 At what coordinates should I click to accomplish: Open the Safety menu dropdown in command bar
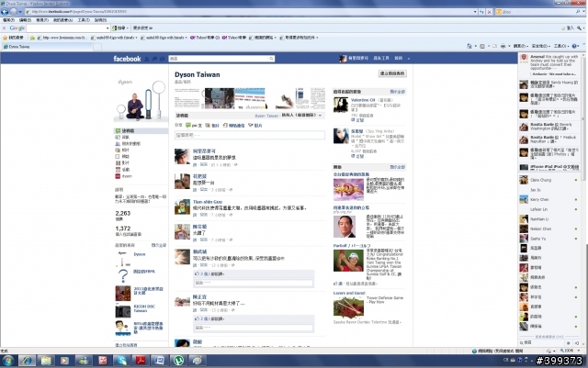[x=541, y=46]
